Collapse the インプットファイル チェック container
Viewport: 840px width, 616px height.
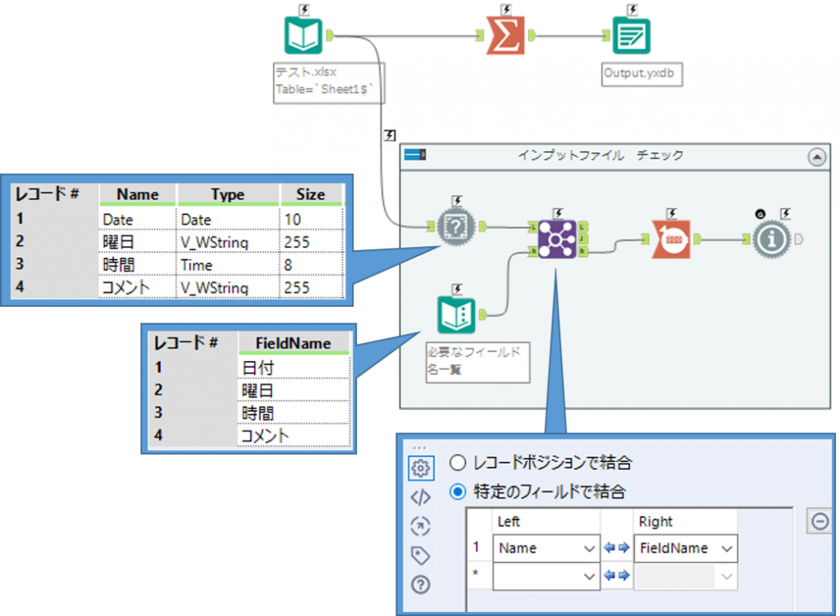[x=817, y=157]
